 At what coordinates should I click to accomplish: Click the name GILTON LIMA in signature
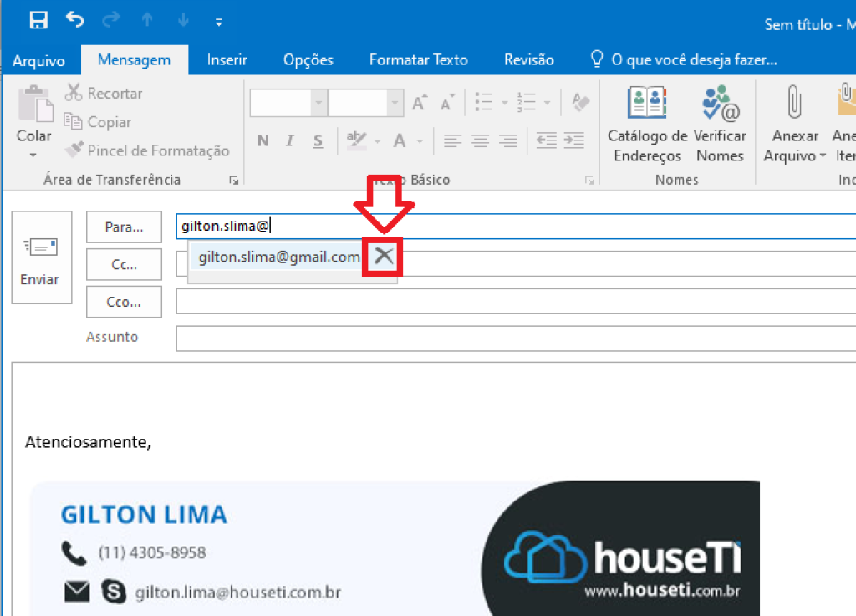click(x=144, y=515)
